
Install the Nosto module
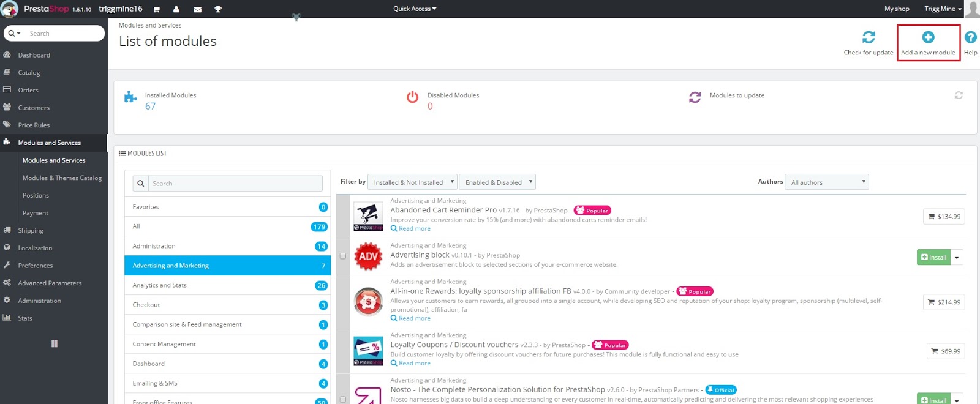pos(933,400)
